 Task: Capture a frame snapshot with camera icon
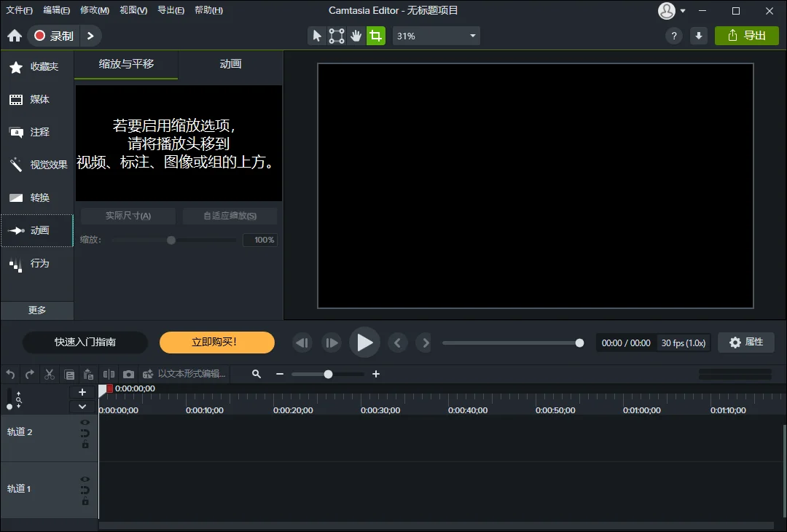coord(128,374)
